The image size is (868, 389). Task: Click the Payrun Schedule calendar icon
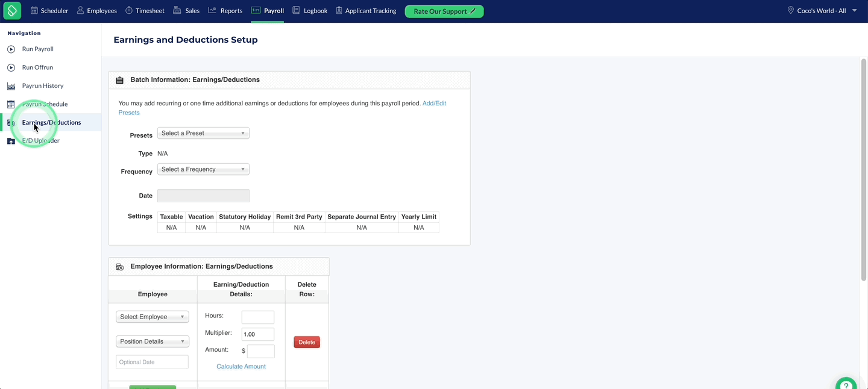click(11, 104)
